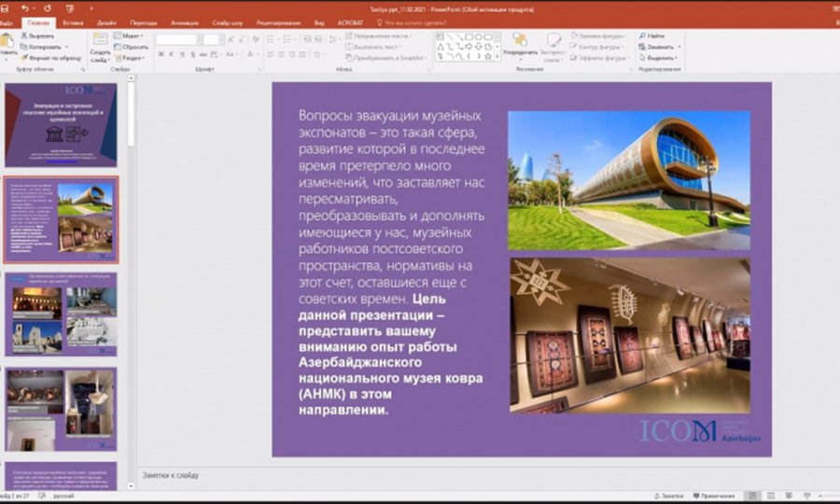Align text right icon

click(x=292, y=55)
